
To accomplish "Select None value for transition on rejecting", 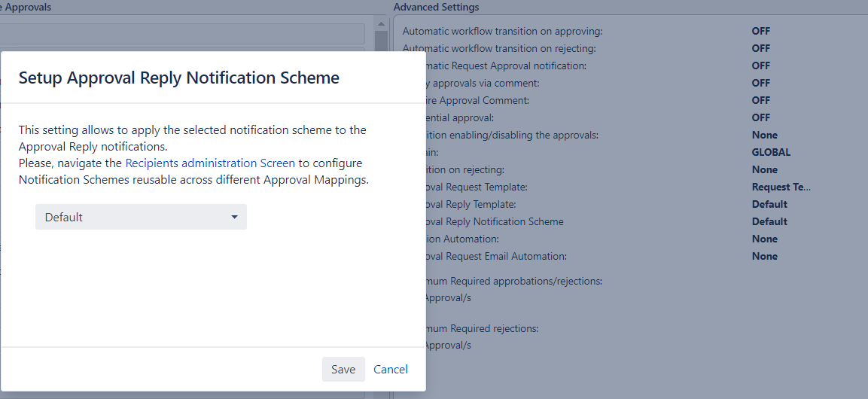I will 764,169.
